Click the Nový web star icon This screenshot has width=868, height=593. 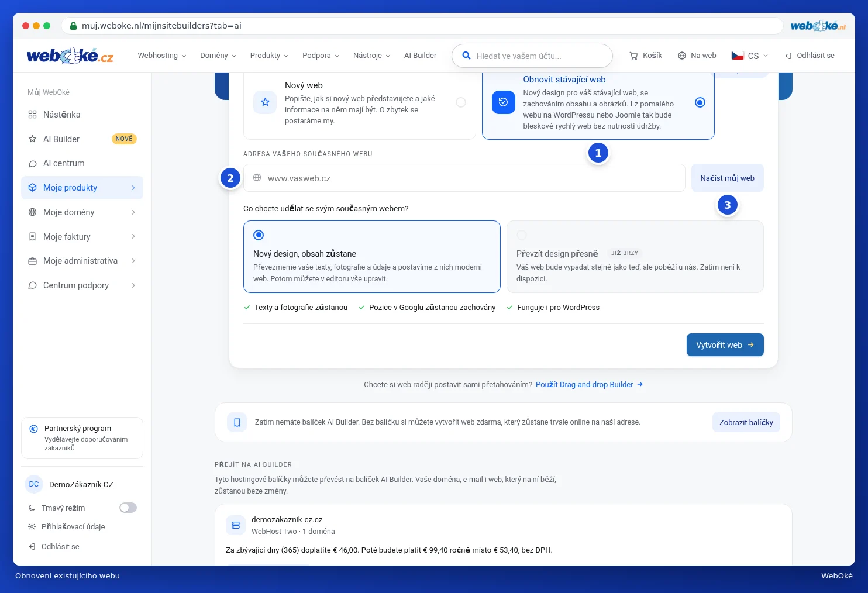coord(265,102)
